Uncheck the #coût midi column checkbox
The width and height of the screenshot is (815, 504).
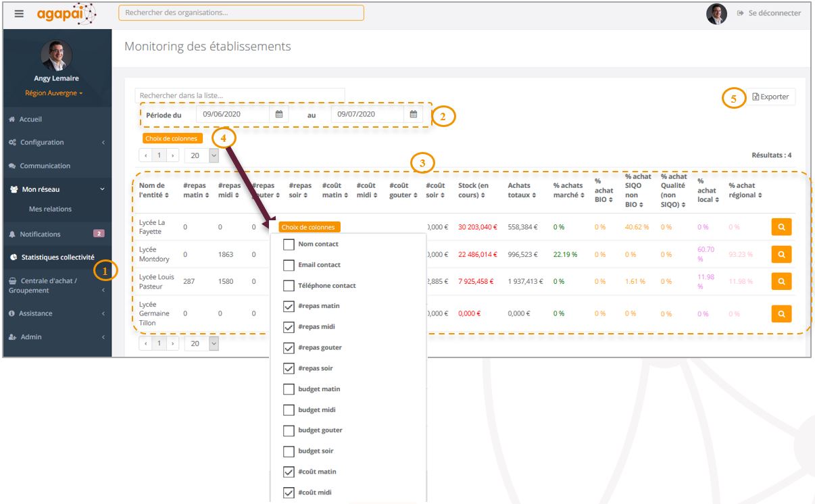[289, 493]
